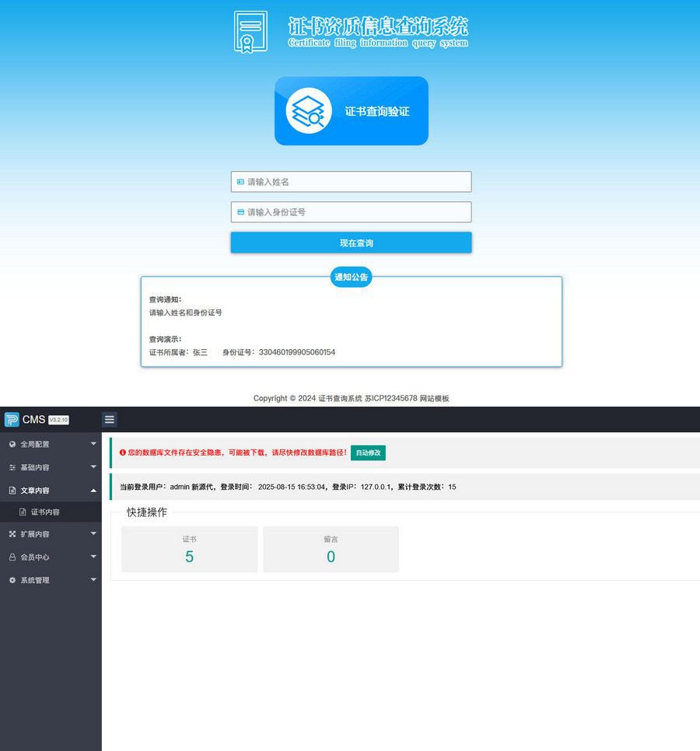Collapse the 文章内容 menu arrow

(x=93, y=491)
